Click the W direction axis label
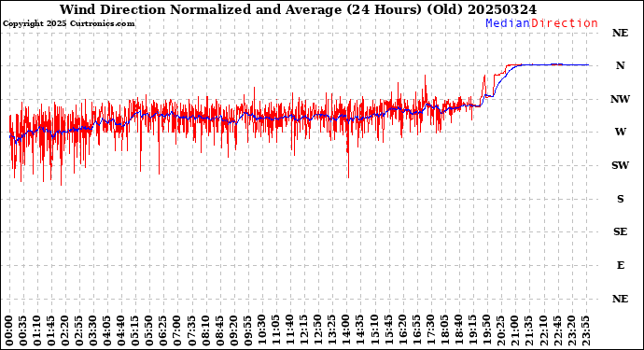 click(x=620, y=132)
